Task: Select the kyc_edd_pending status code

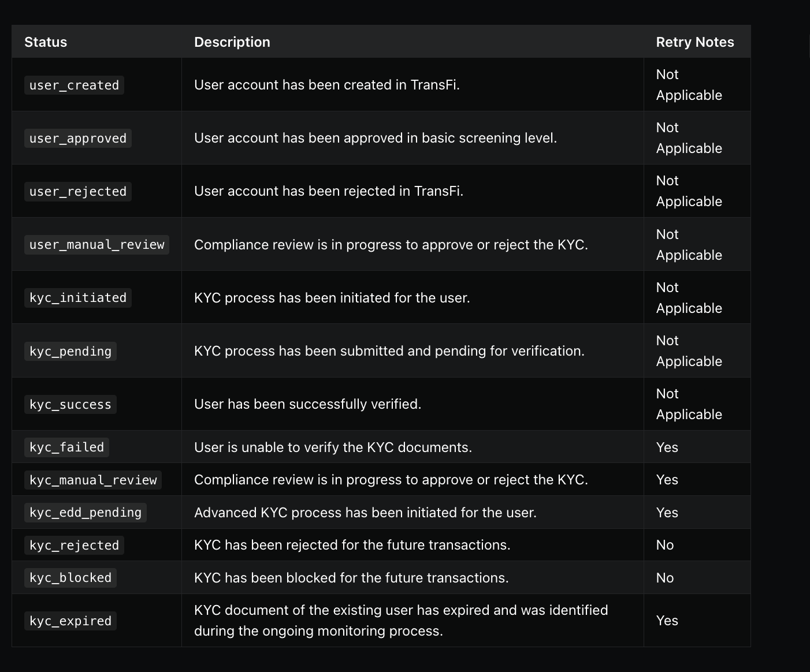Action: 86,512
